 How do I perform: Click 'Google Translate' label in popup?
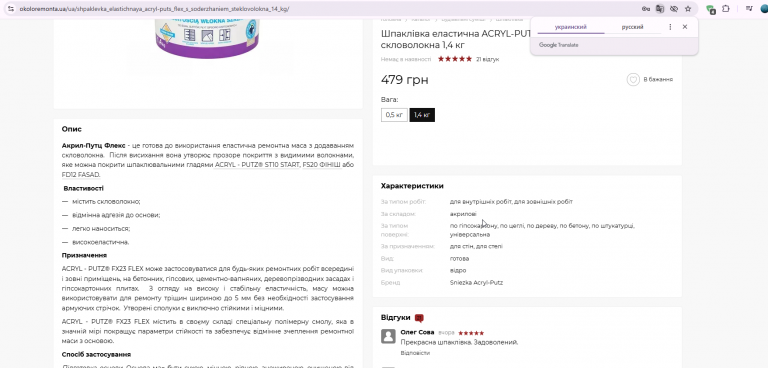click(x=558, y=45)
